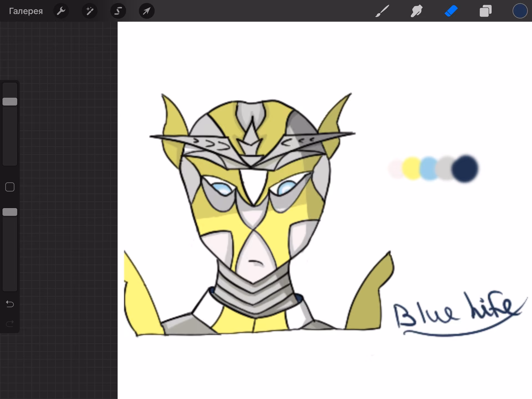This screenshot has height=399, width=532.
Task: Click the brush opacity slider handle
Action: pos(10,212)
